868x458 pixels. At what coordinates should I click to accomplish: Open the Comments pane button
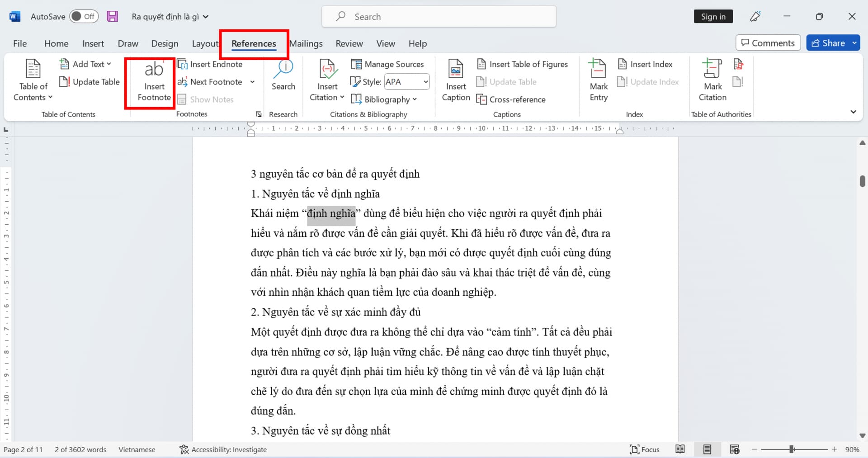pyautogui.click(x=768, y=43)
